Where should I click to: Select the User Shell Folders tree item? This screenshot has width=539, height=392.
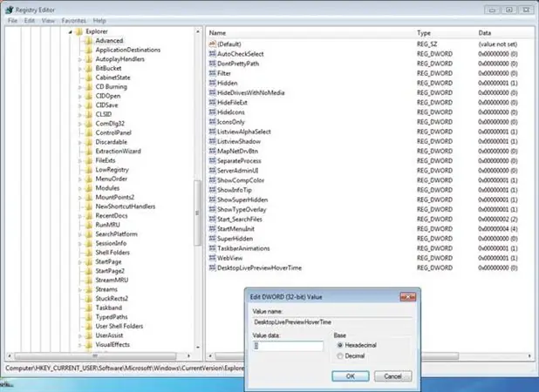pos(119,326)
